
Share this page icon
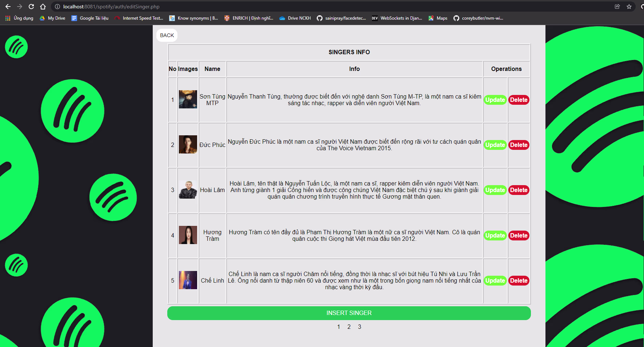click(617, 7)
